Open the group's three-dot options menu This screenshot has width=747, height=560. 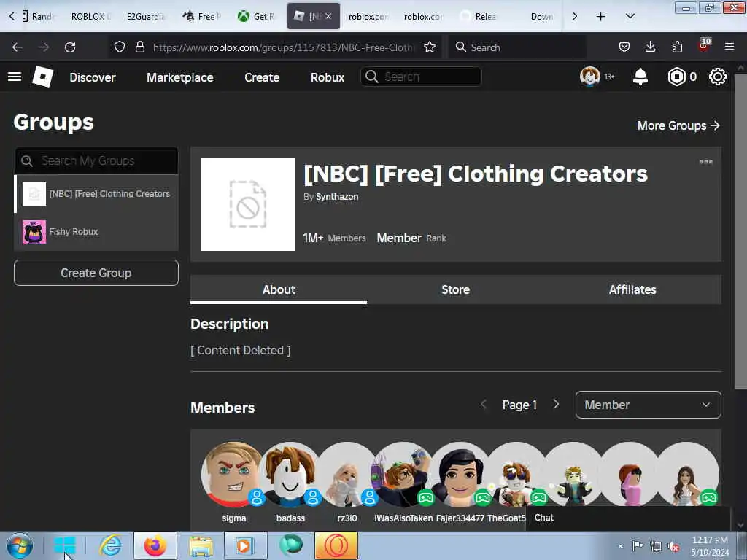coord(705,162)
